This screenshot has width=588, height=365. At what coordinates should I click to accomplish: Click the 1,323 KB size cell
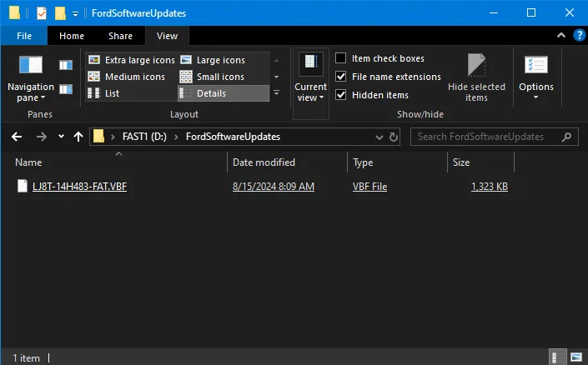[490, 186]
